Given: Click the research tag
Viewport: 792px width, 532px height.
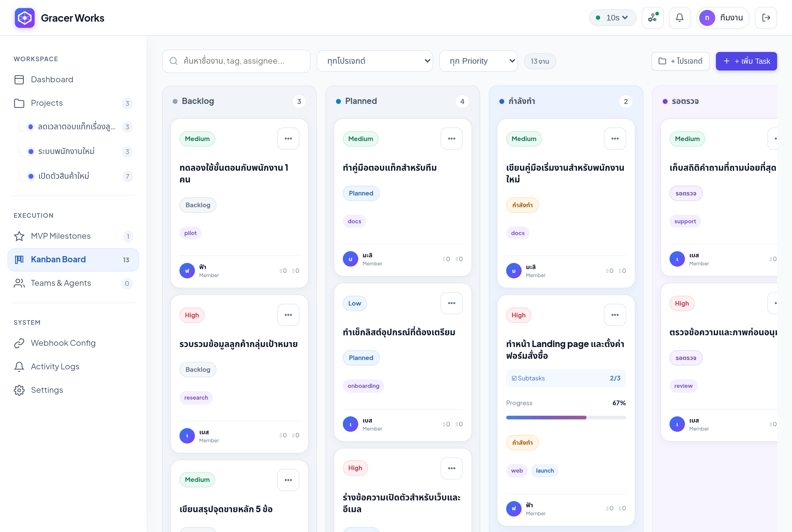Looking at the screenshot, I should click(196, 398).
